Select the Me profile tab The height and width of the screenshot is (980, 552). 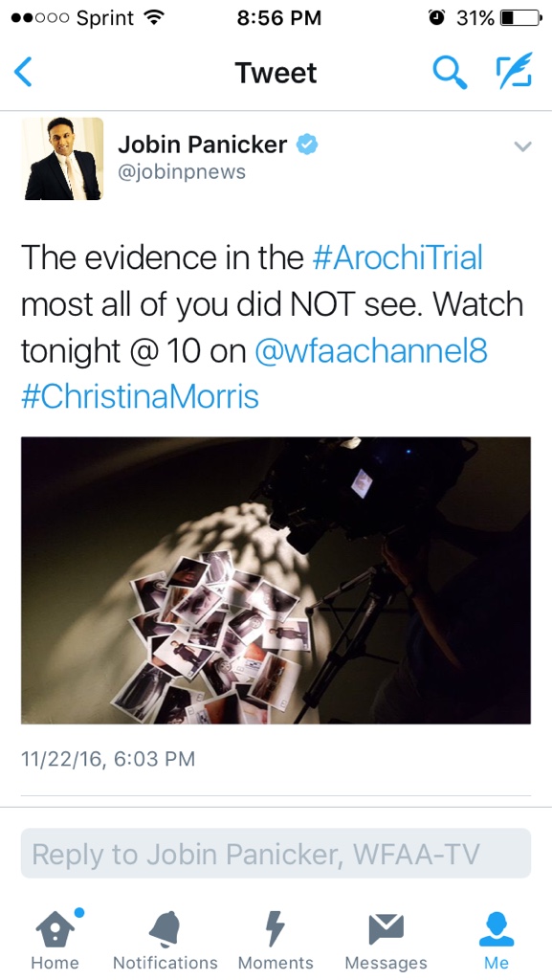click(497, 940)
